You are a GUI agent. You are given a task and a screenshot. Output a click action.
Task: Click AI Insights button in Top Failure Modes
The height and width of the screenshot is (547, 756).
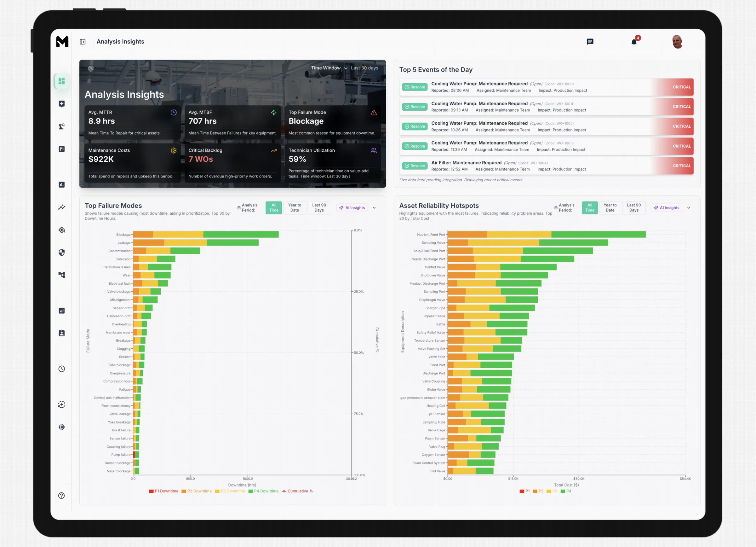[x=352, y=208]
